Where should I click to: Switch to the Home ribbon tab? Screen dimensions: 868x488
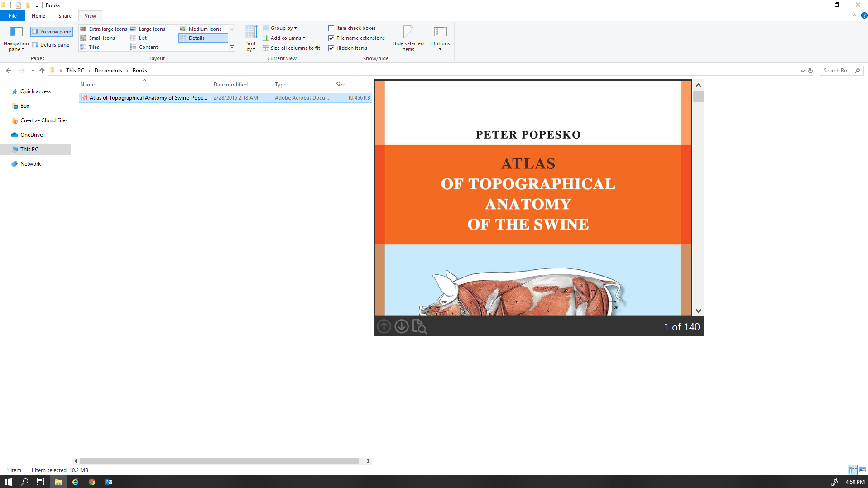38,16
